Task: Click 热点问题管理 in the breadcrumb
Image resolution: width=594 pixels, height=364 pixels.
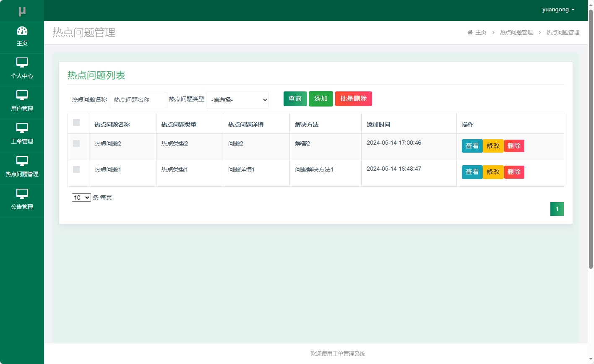Action: click(x=516, y=32)
